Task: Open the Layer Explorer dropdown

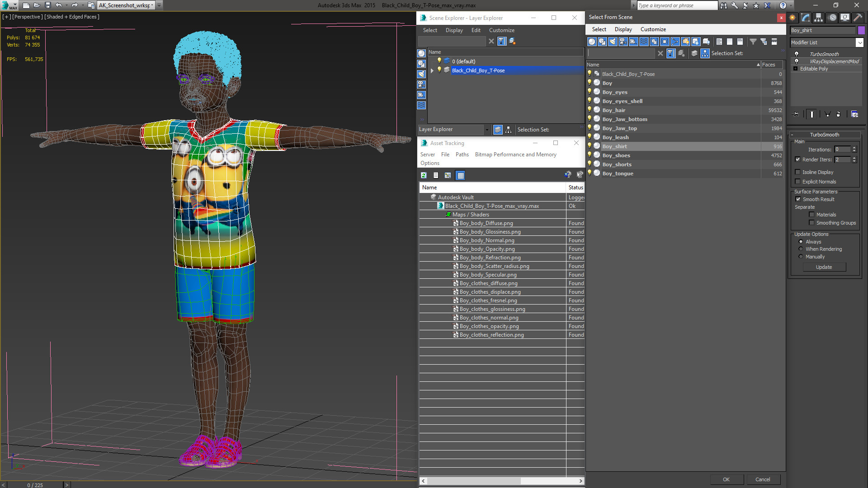Action: pos(487,130)
